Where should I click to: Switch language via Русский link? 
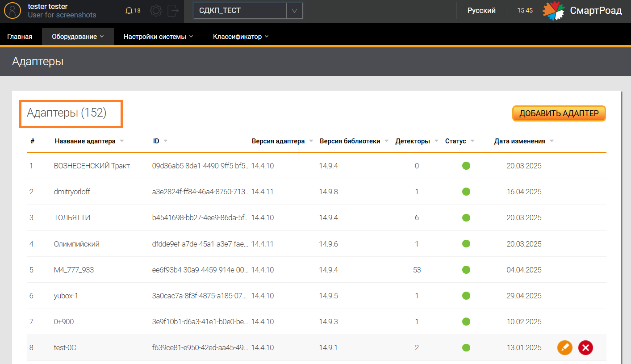[481, 11]
